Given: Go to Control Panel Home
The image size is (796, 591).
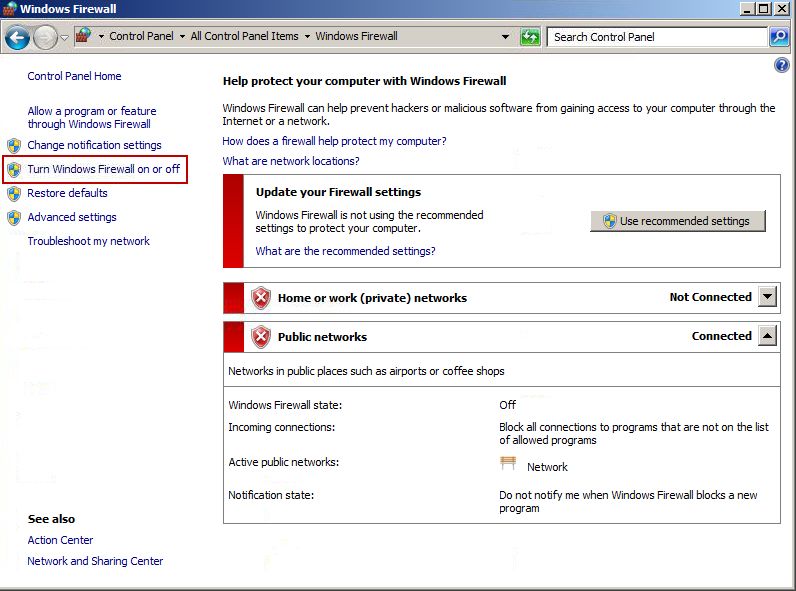Looking at the screenshot, I should pos(74,76).
